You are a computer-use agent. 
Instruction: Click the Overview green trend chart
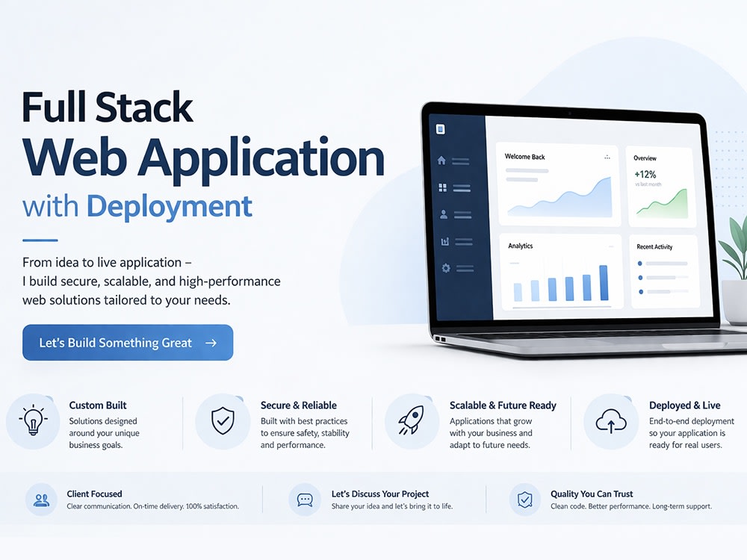click(662, 203)
